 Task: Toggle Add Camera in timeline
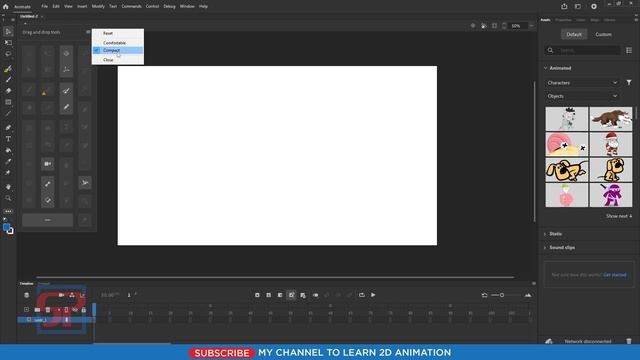pyautogui.click(x=61, y=295)
